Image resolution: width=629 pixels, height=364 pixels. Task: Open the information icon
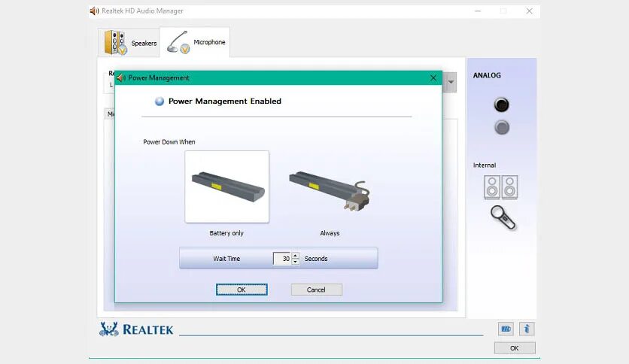527,329
